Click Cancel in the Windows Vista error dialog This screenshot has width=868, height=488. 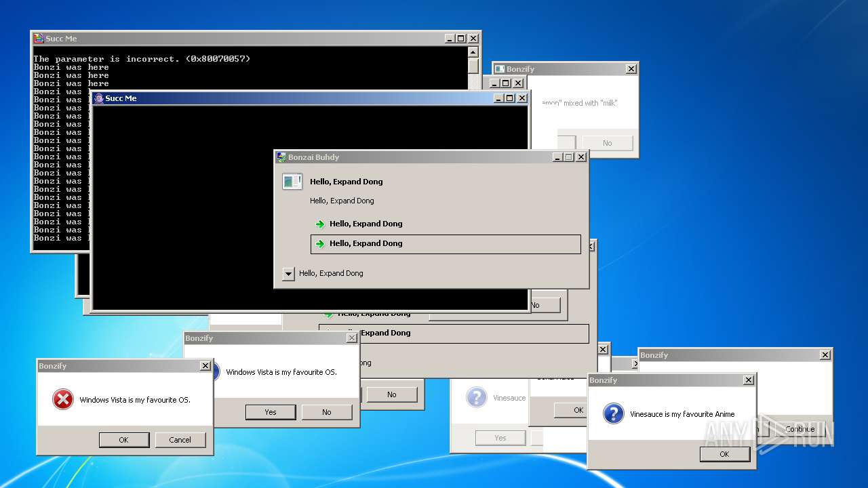180,440
